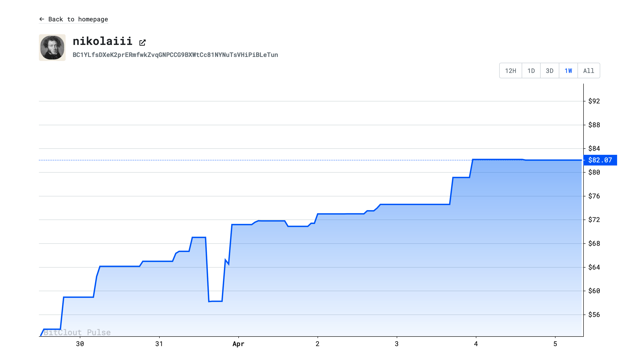
Task: Switch to 1D time range
Action: [x=531, y=71]
